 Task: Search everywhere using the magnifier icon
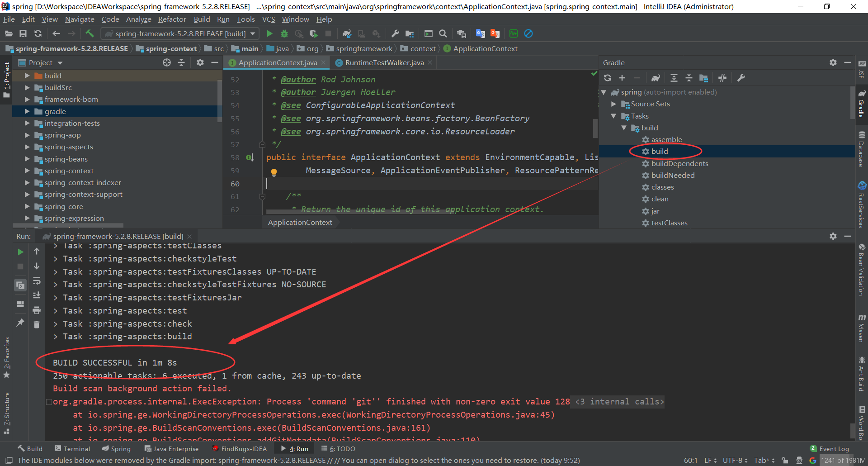(443, 33)
